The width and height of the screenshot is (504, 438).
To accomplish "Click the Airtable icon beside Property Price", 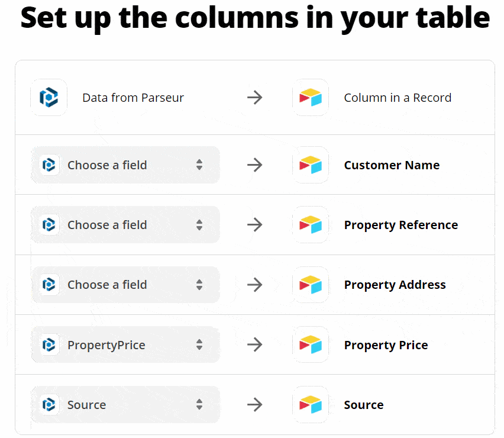I will click(310, 344).
